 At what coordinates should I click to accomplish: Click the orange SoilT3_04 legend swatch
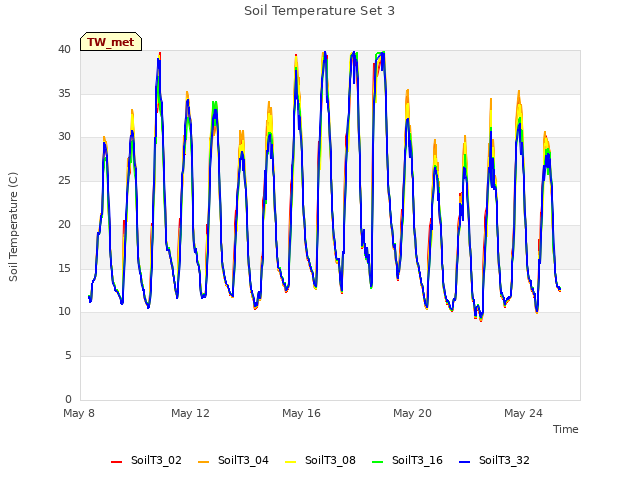(203, 462)
